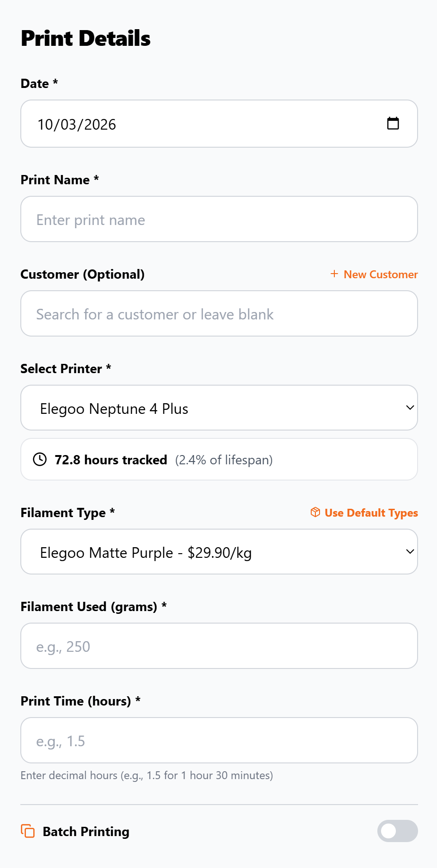The width and height of the screenshot is (437, 868).
Task: Change printer from Elegoo Neptune 4 Plus
Action: [218, 407]
